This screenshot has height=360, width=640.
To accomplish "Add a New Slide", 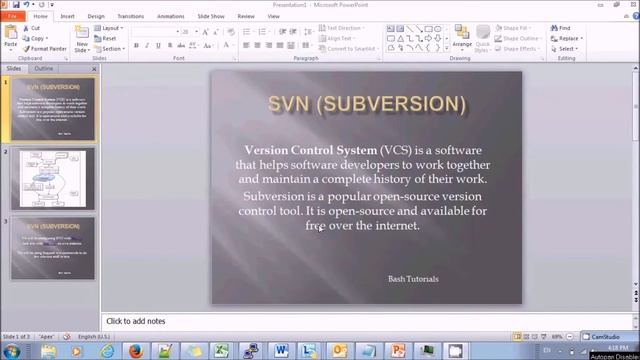I will click(82, 39).
